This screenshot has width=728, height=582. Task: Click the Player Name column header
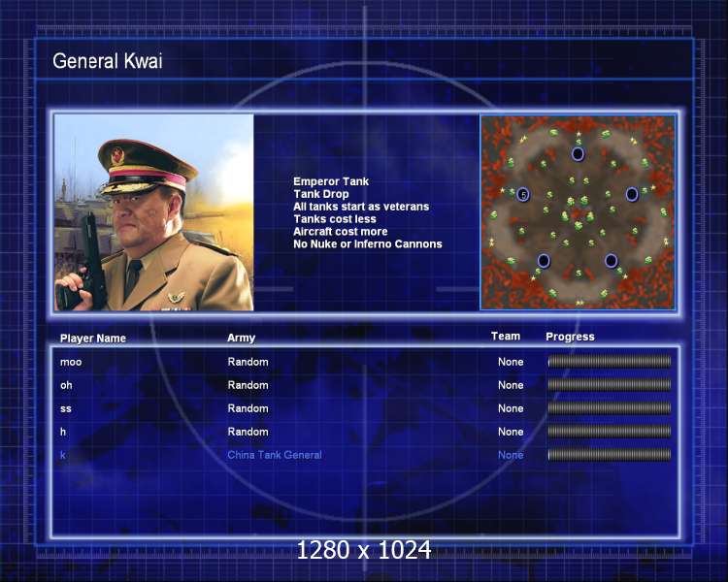93,339
